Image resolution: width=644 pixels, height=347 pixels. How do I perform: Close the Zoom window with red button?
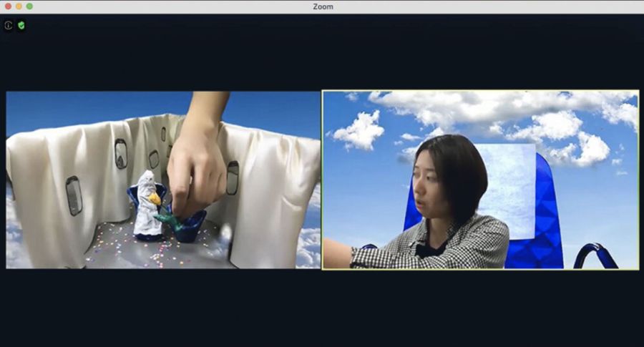click(8, 6)
